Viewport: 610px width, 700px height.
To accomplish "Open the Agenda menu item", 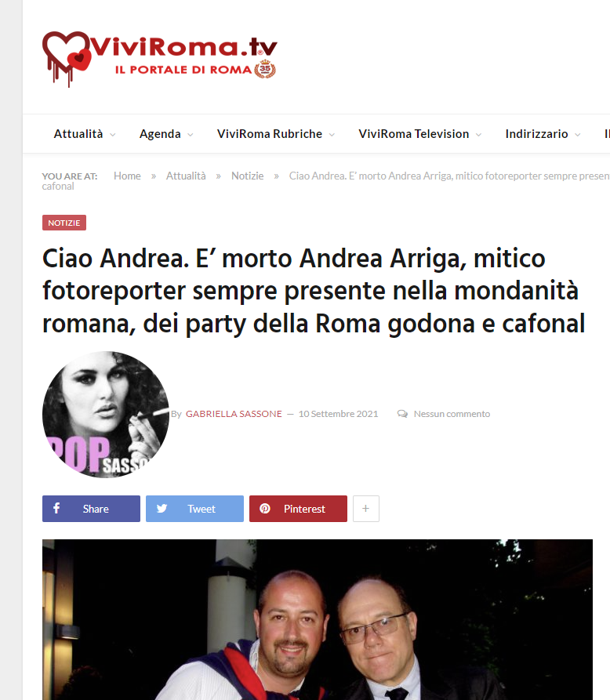I will [x=160, y=134].
